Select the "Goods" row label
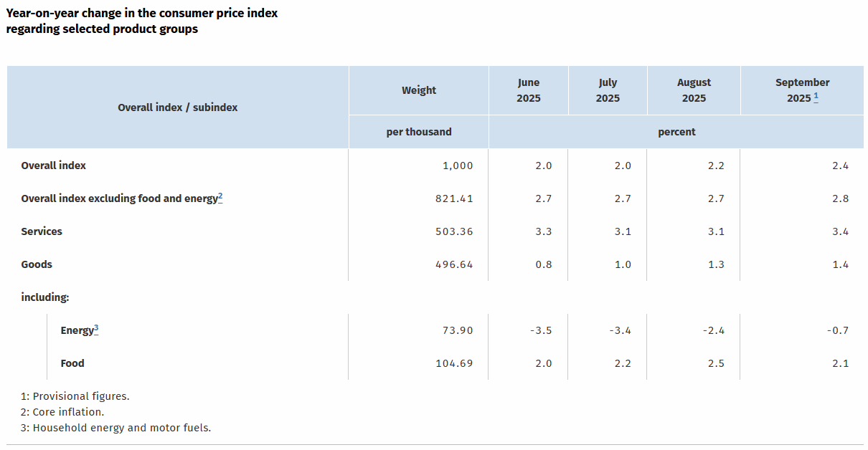This screenshot has width=868, height=450. (37, 264)
